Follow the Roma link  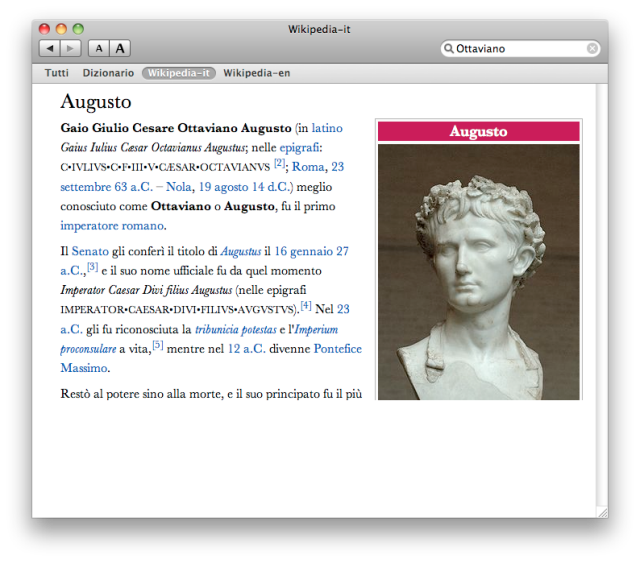click(308, 167)
